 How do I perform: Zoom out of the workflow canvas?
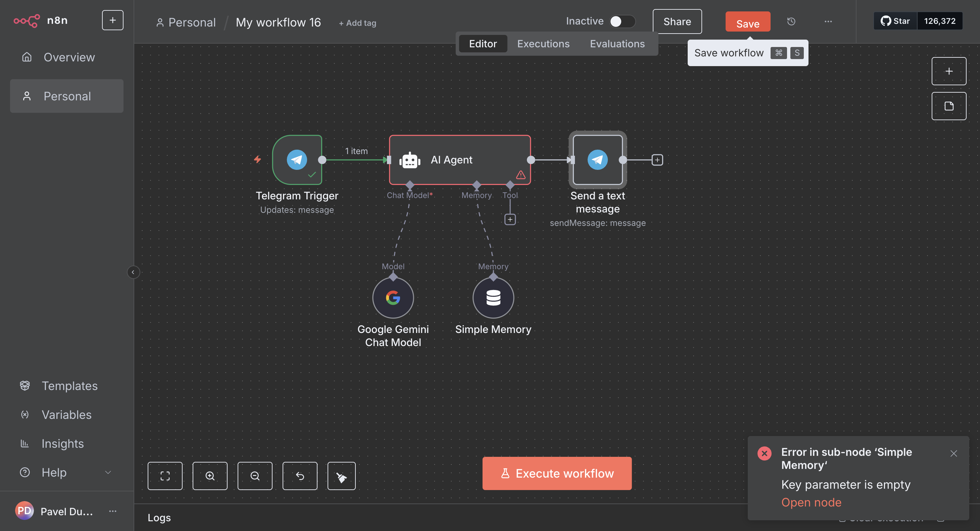[x=254, y=476]
